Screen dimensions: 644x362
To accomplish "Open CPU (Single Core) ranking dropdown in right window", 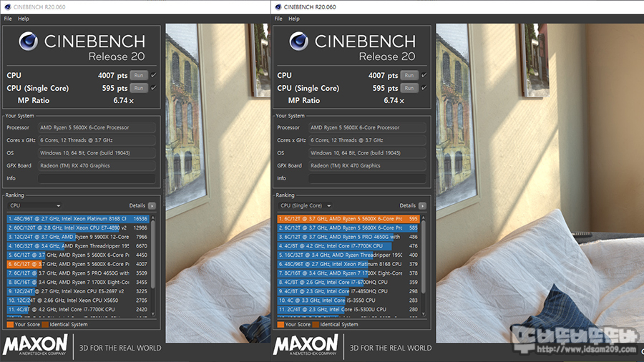I will click(306, 205).
